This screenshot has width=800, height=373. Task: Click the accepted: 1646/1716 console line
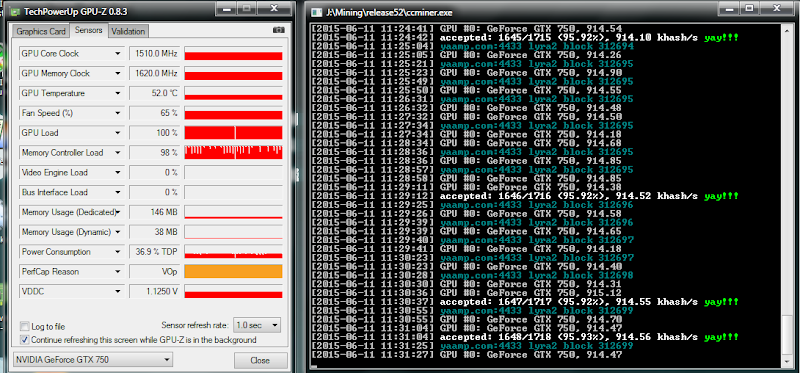tap(524, 196)
